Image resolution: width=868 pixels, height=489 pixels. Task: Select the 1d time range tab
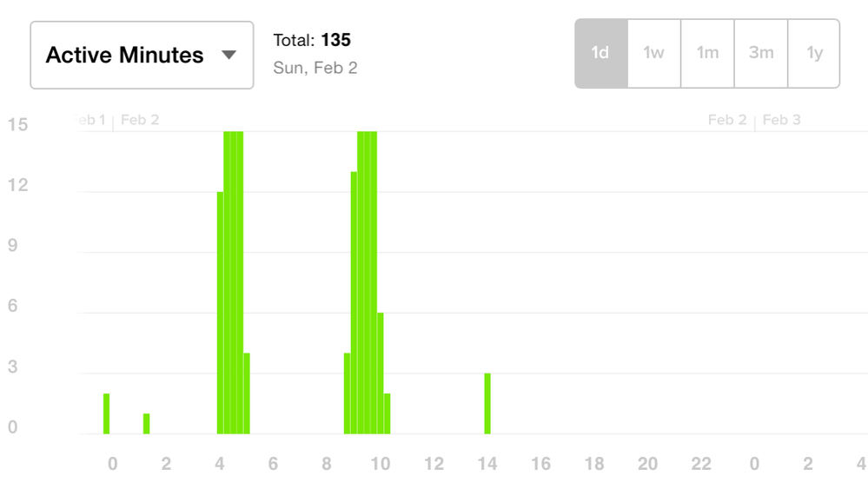[x=601, y=53]
